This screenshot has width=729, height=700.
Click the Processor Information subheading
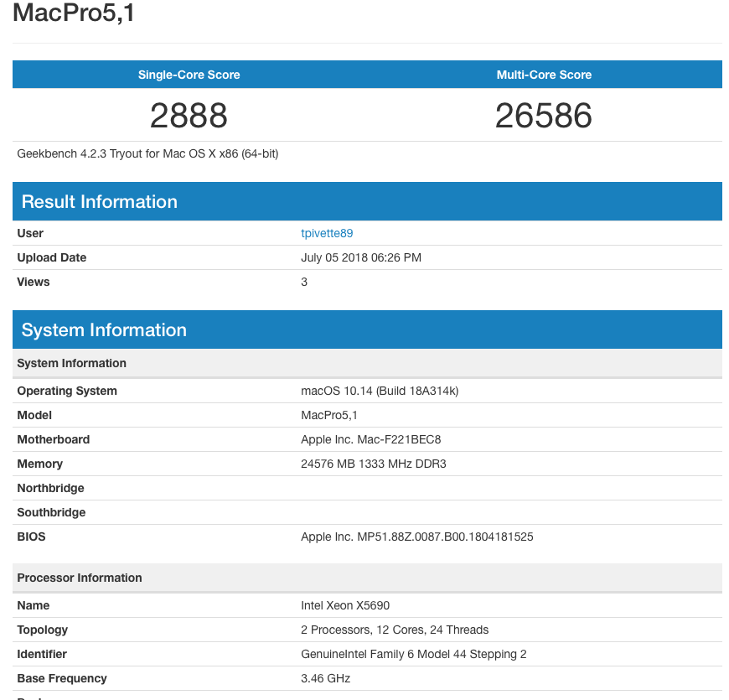click(x=367, y=578)
